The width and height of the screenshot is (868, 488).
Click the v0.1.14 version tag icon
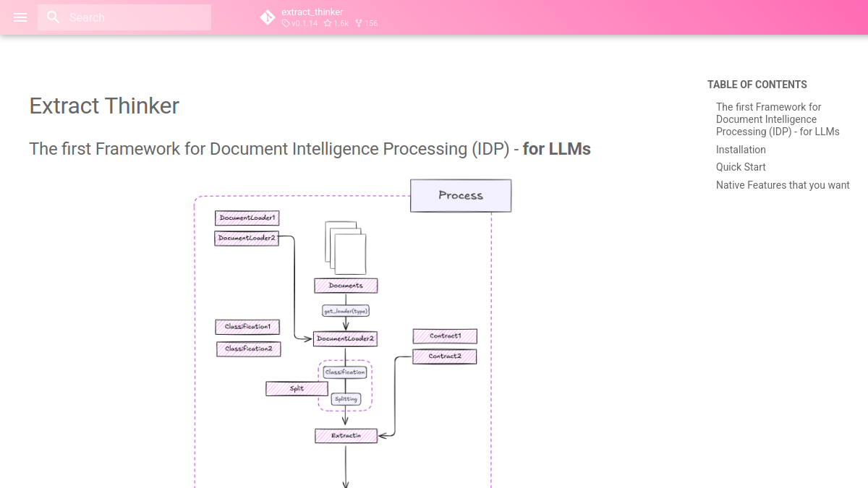(x=286, y=23)
